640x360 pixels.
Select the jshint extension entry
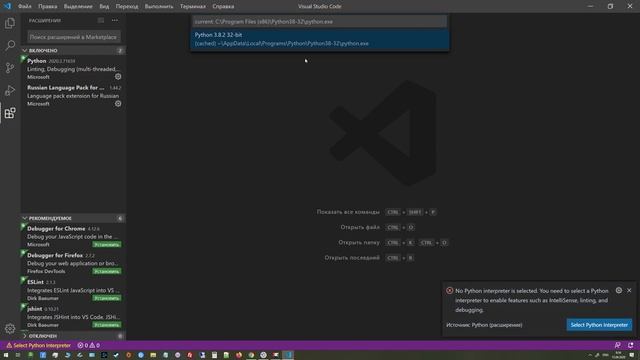point(73,317)
